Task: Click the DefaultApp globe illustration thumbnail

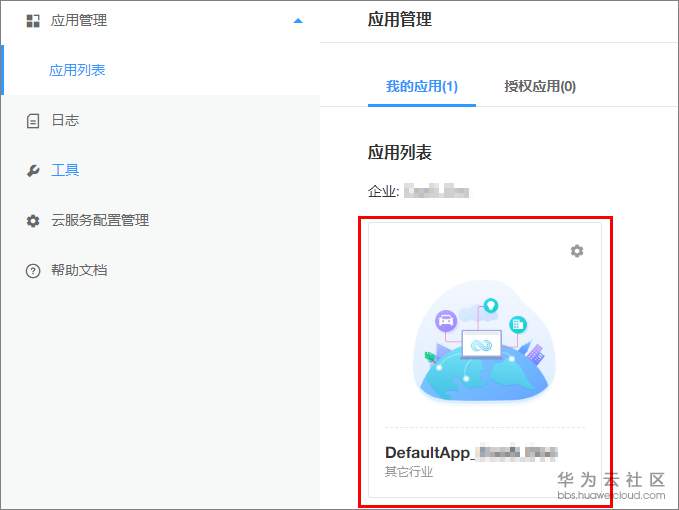Action: [x=484, y=341]
